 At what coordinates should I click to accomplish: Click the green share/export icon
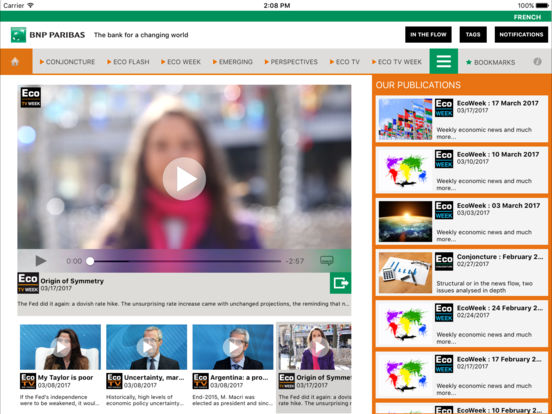pyautogui.click(x=340, y=283)
